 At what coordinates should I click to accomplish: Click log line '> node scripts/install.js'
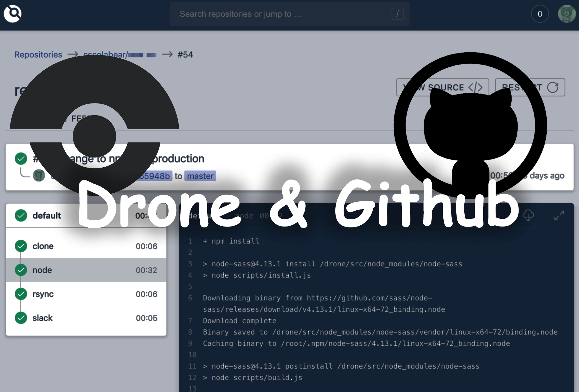[x=257, y=275]
